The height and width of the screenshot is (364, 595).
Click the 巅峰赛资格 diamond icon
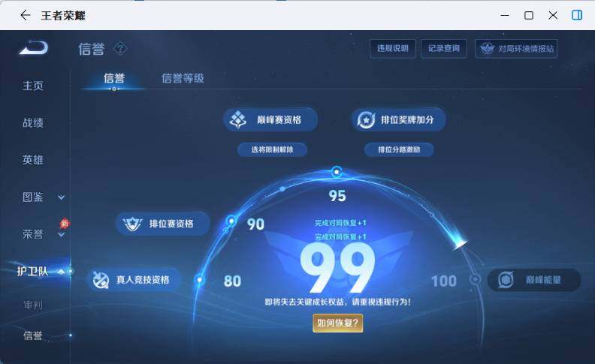(238, 119)
